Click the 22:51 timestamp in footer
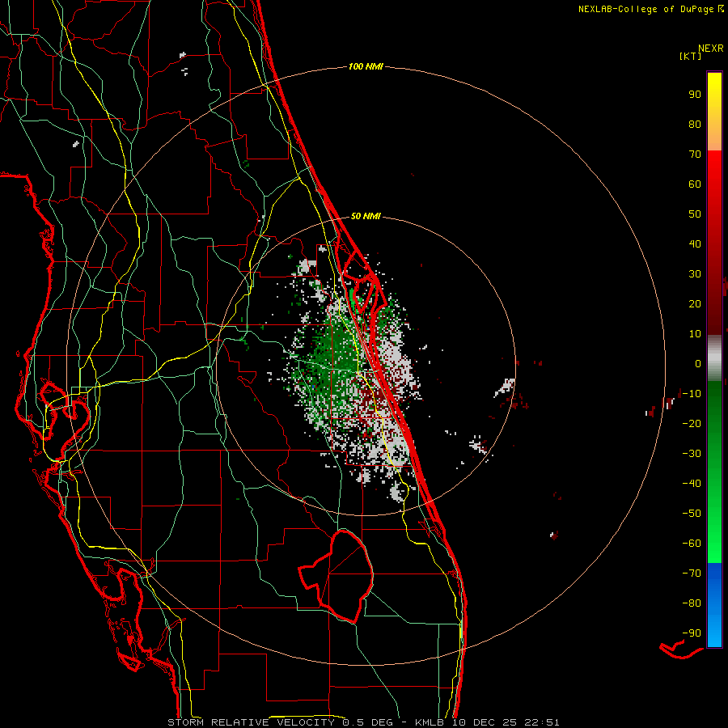The height and width of the screenshot is (728, 728). tap(542, 722)
